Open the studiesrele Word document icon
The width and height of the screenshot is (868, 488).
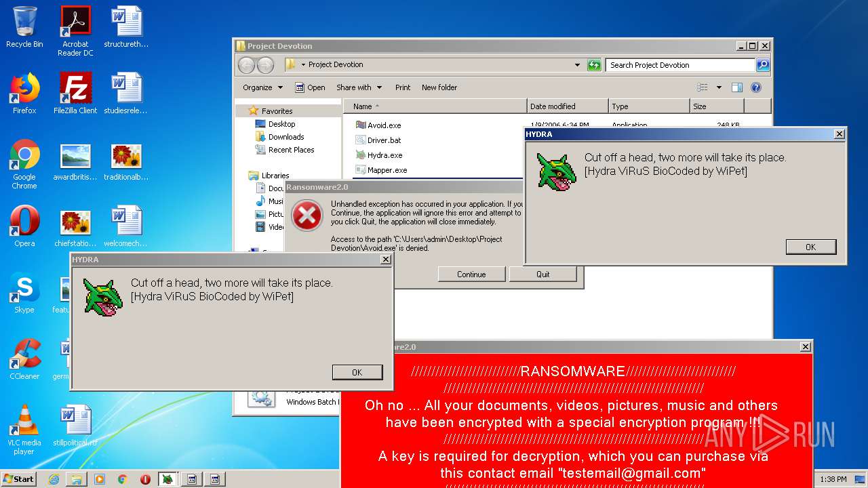click(x=126, y=94)
